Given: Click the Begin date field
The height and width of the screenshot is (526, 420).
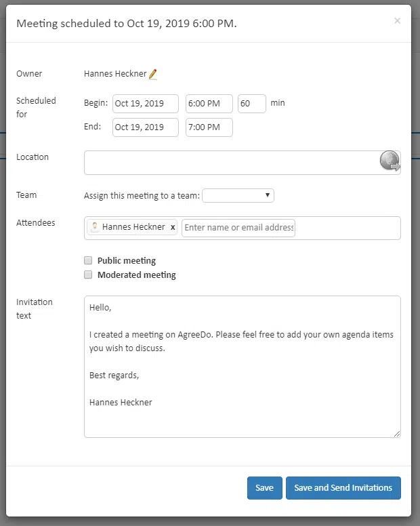Looking at the screenshot, I should pos(146,104).
